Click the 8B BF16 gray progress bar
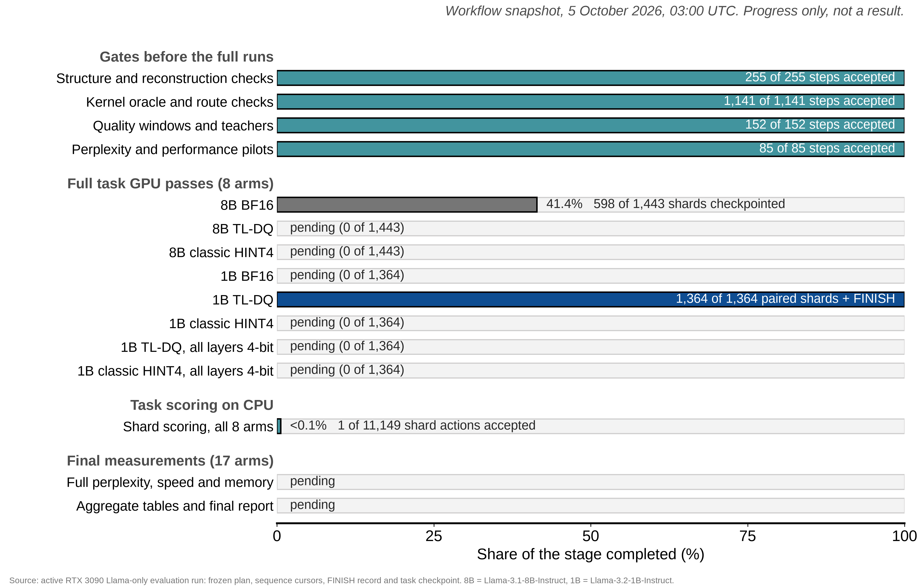 point(407,205)
